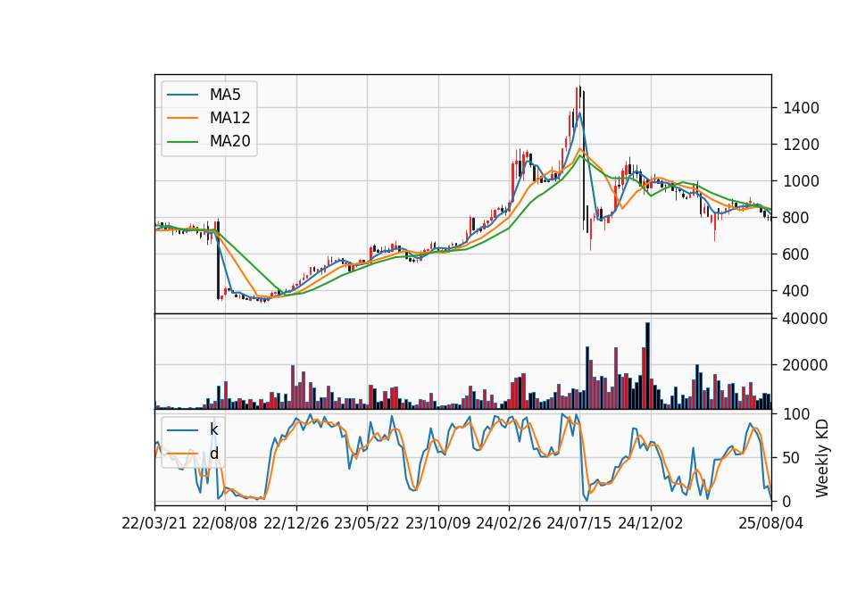Click the tallest volume bar near 24/12/02
857x616 pixels.
(x=648, y=366)
